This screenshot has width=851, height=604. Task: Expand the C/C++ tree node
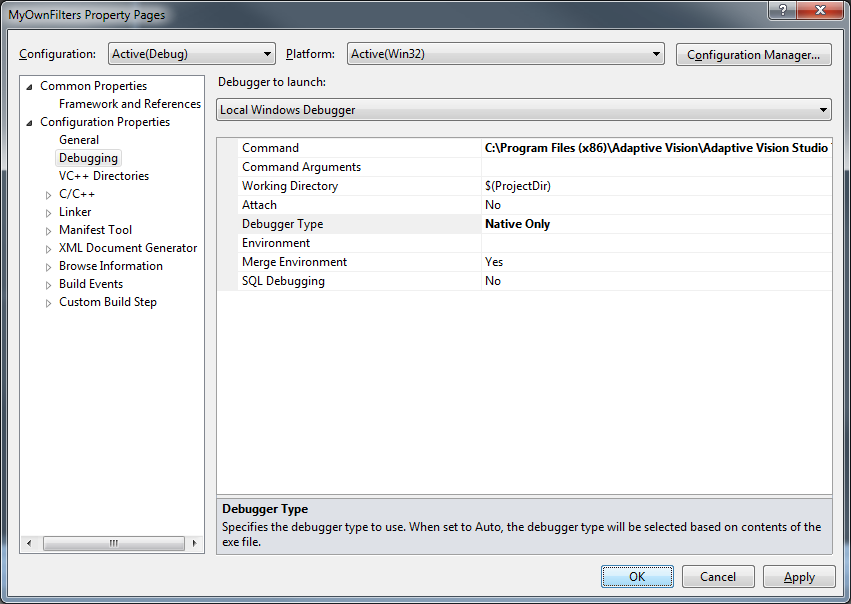tap(48, 195)
